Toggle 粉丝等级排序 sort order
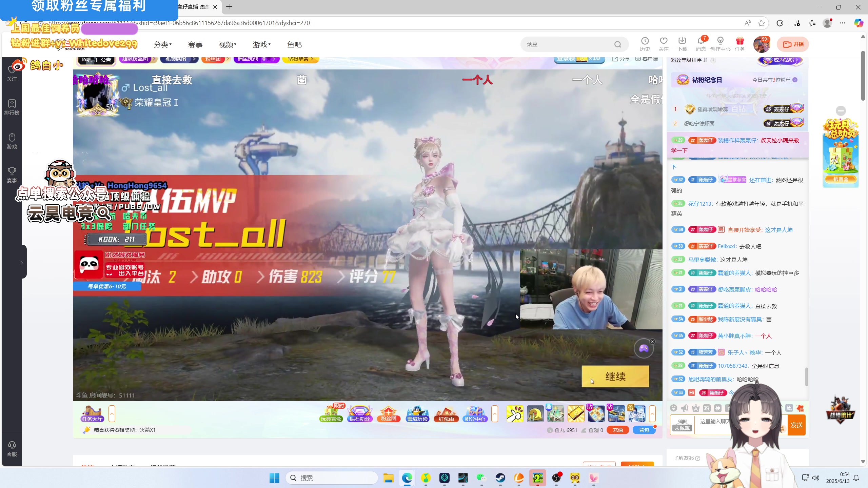 pyautogui.click(x=689, y=60)
